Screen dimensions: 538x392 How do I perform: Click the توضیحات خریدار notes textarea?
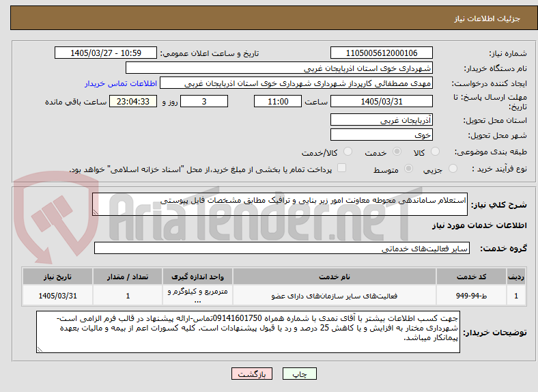[x=248, y=332]
